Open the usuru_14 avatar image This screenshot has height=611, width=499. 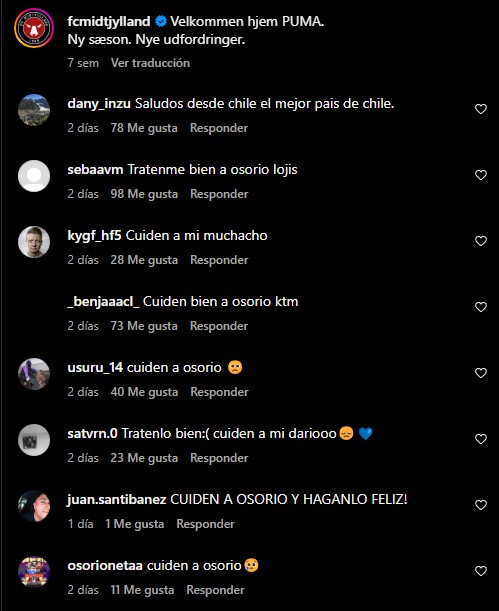[34, 374]
